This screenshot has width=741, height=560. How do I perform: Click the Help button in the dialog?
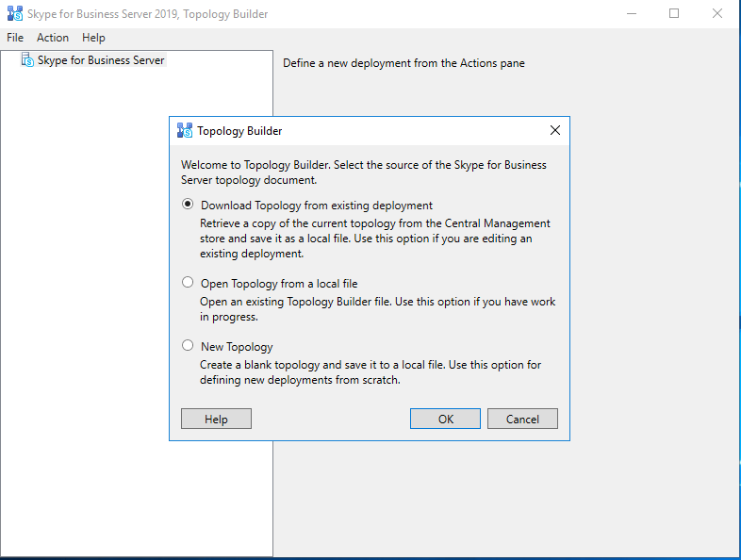(x=216, y=419)
